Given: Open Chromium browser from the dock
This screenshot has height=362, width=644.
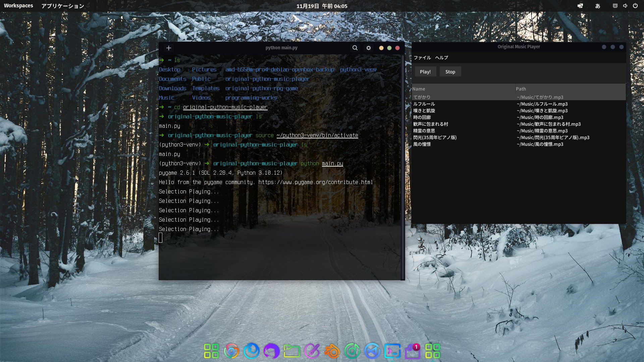Looking at the screenshot, I should [x=231, y=351].
